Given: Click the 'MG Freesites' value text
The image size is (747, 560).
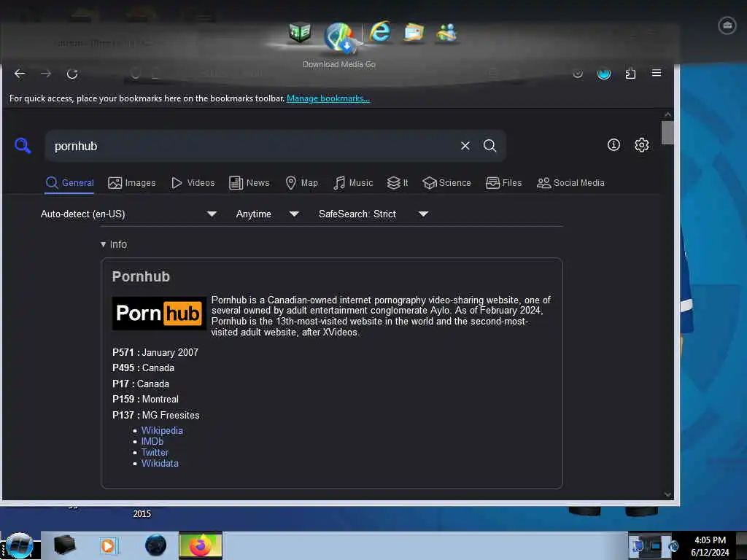Looking at the screenshot, I should point(171,415).
